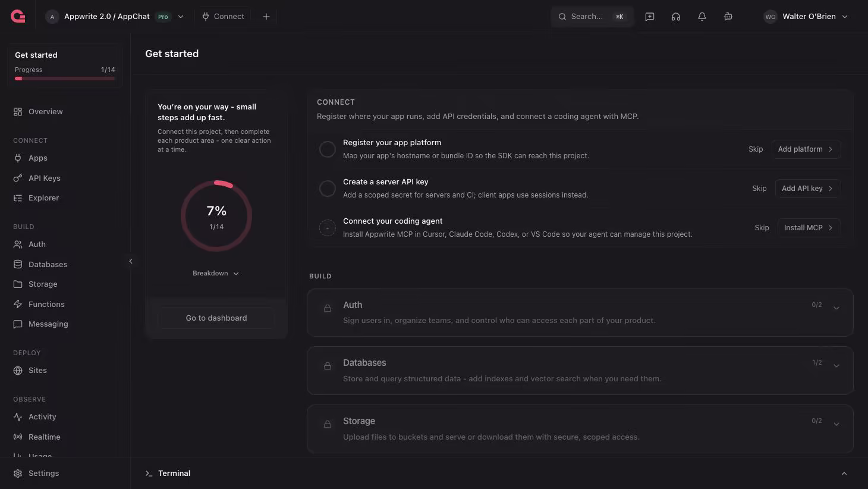Screen dimensions: 868x489
Task: Open the feedback message icon in header
Action: point(650,17)
